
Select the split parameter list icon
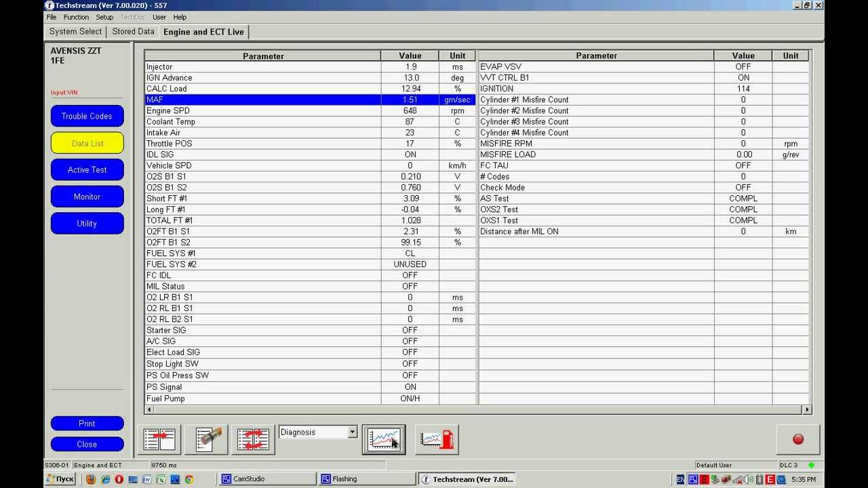[x=159, y=439]
